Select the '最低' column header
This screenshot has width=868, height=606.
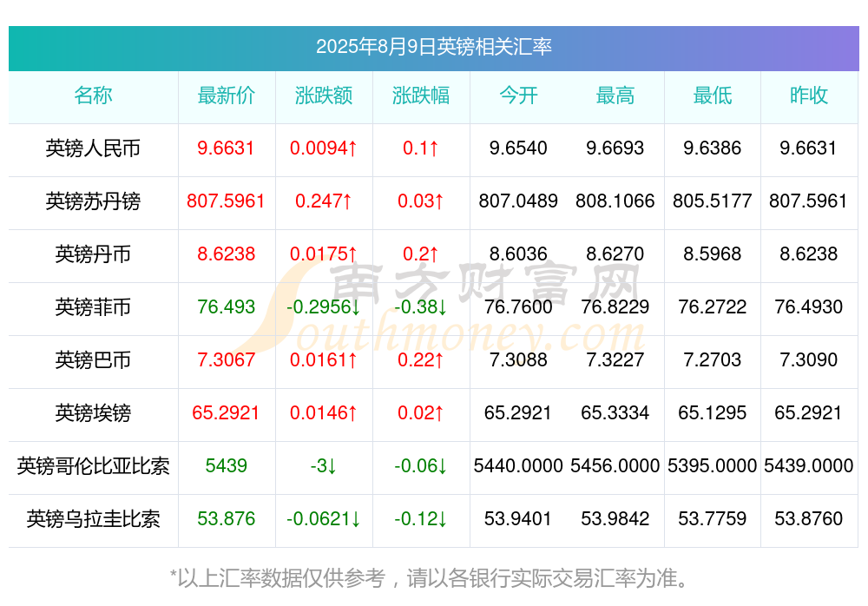(713, 96)
